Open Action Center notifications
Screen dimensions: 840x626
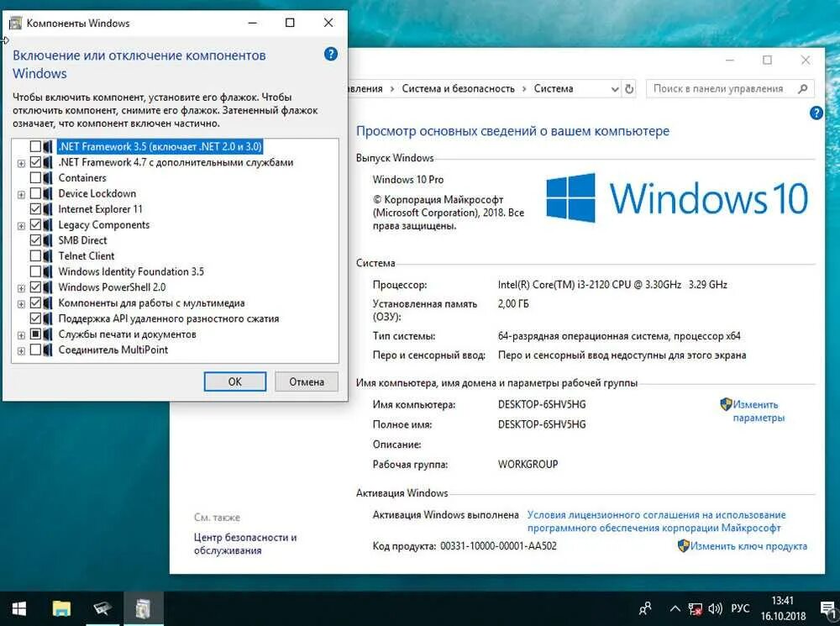(x=829, y=608)
